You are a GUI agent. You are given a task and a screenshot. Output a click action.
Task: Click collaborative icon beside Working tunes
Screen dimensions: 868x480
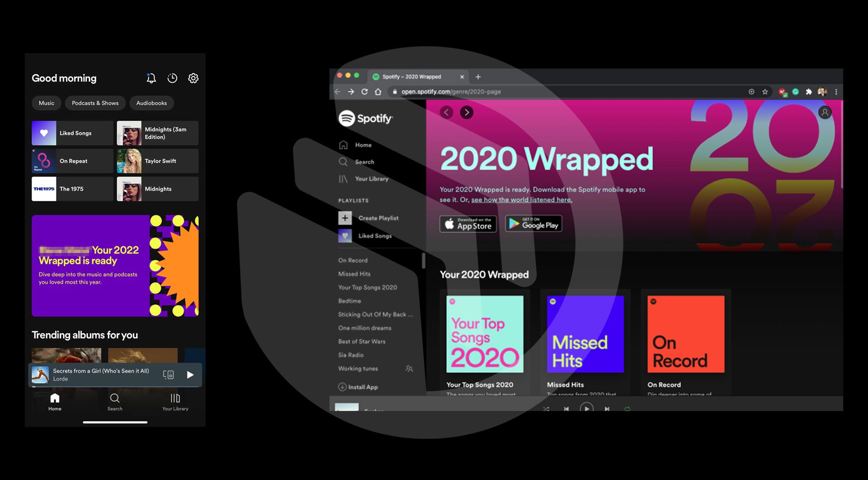pyautogui.click(x=409, y=369)
